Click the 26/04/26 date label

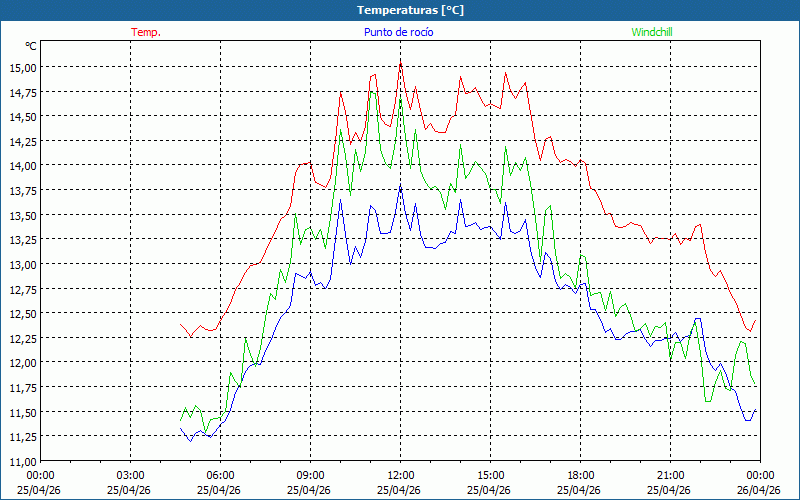[760, 490]
